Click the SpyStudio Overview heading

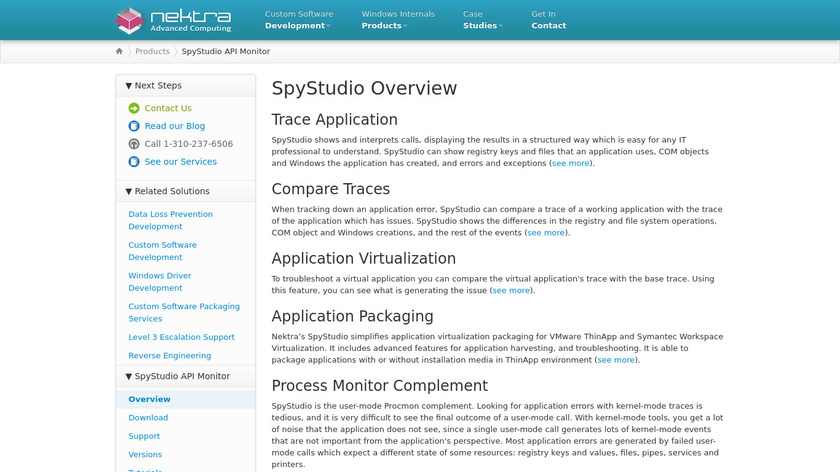pos(364,88)
